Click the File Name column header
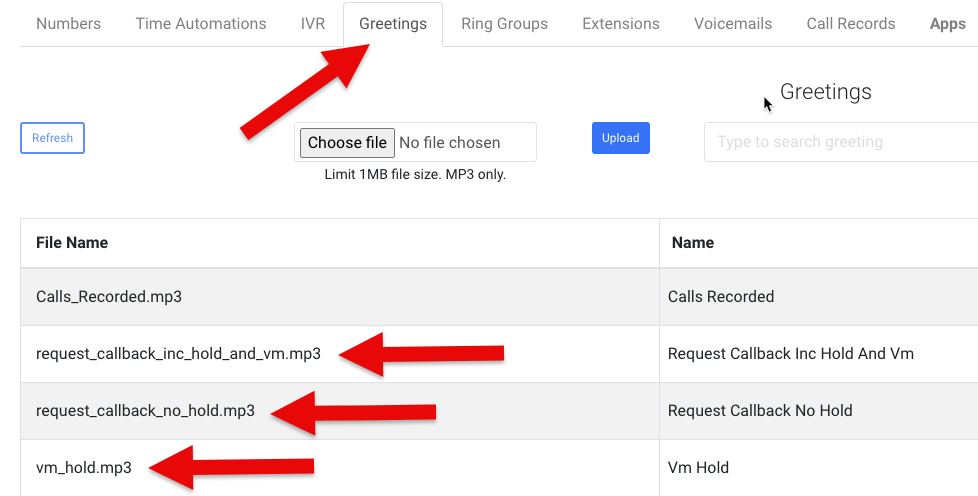Viewport: 978px width, 496px height. tap(72, 243)
